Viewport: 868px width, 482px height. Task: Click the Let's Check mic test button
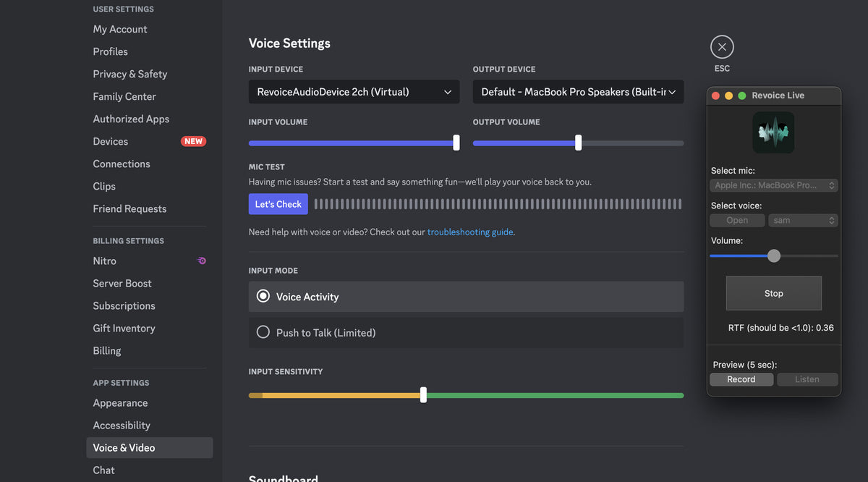(278, 204)
